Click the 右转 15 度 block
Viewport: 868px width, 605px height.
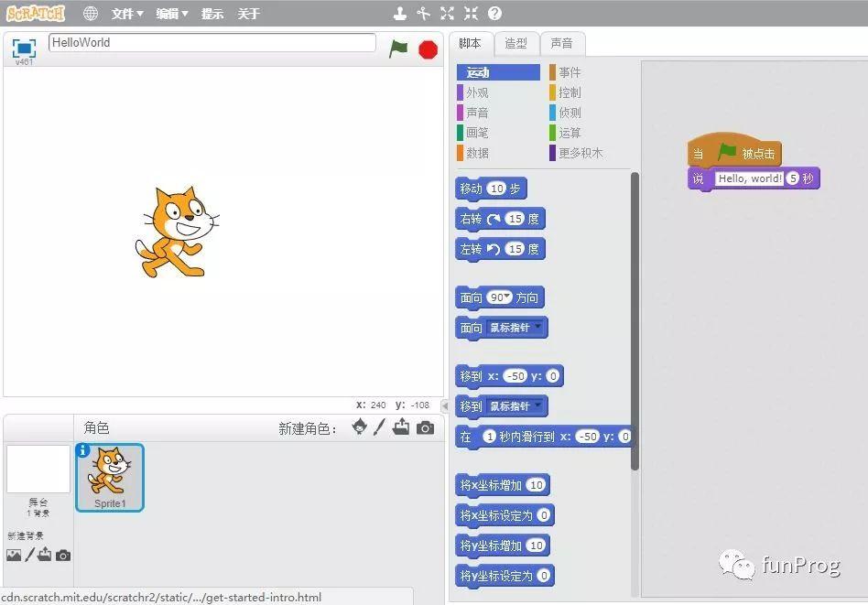[500, 219]
